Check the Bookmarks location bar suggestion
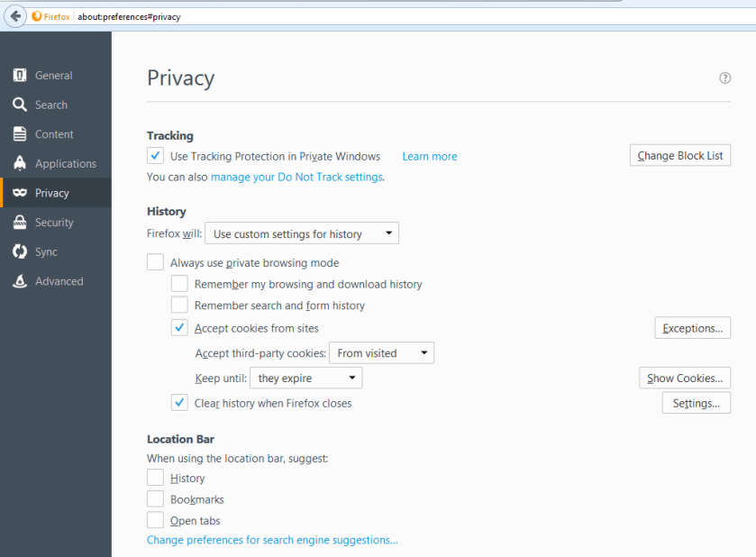The width and height of the screenshot is (756, 557). point(155,498)
